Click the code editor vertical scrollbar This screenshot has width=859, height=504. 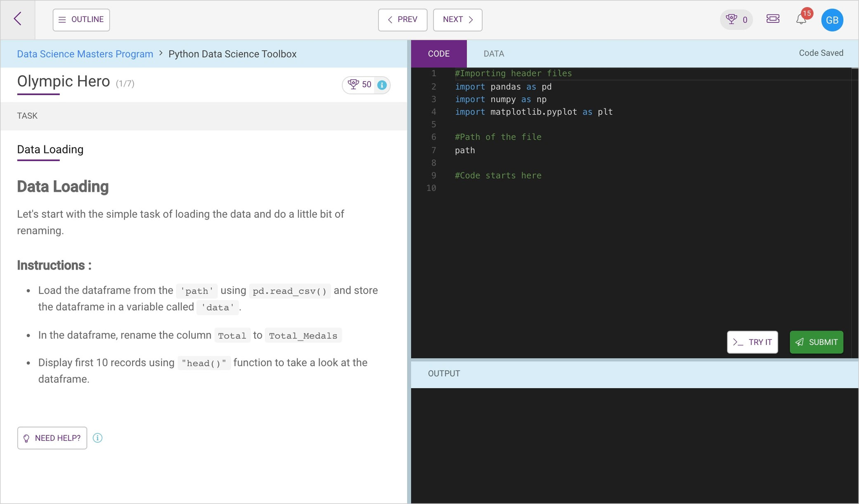tap(855, 206)
